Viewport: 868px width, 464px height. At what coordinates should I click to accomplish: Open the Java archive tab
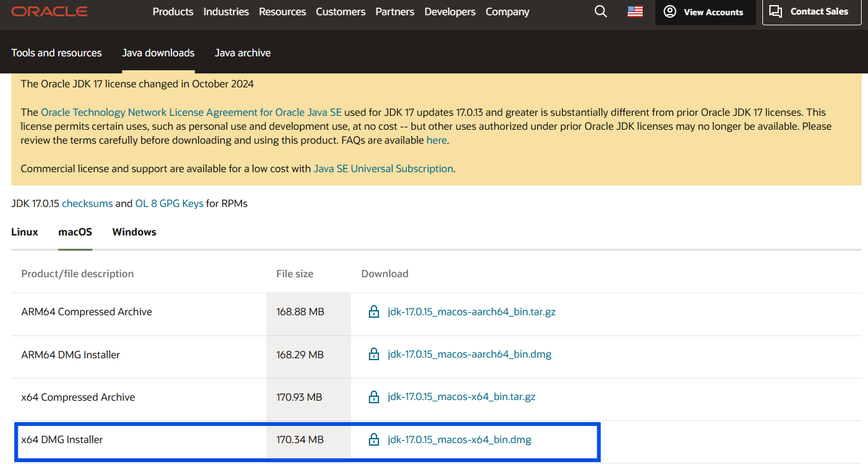click(242, 53)
